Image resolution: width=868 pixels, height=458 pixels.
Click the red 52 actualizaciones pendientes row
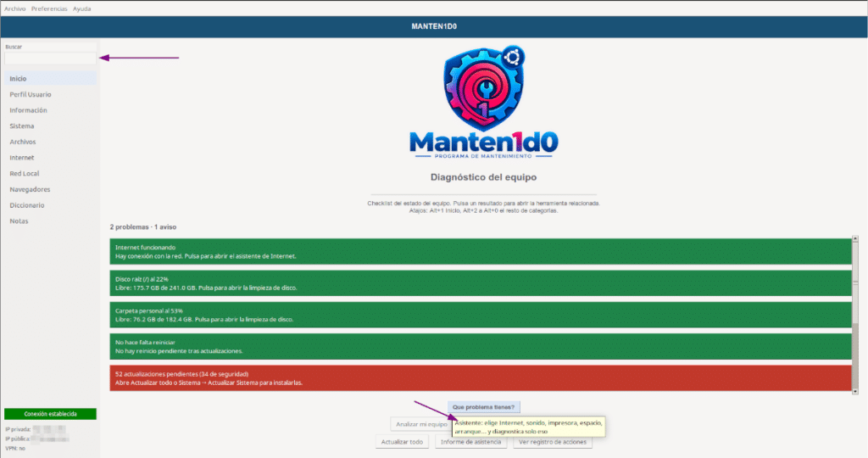pyautogui.click(x=481, y=377)
